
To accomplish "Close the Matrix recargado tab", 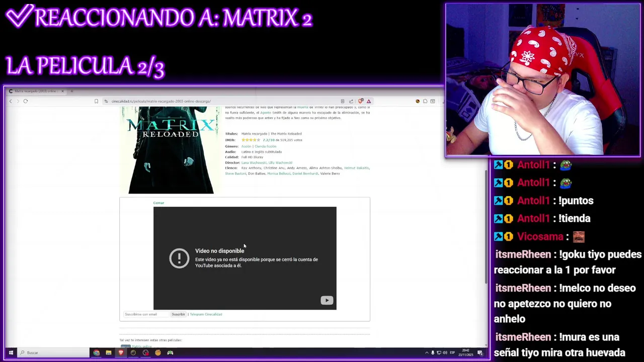I will coord(62,91).
